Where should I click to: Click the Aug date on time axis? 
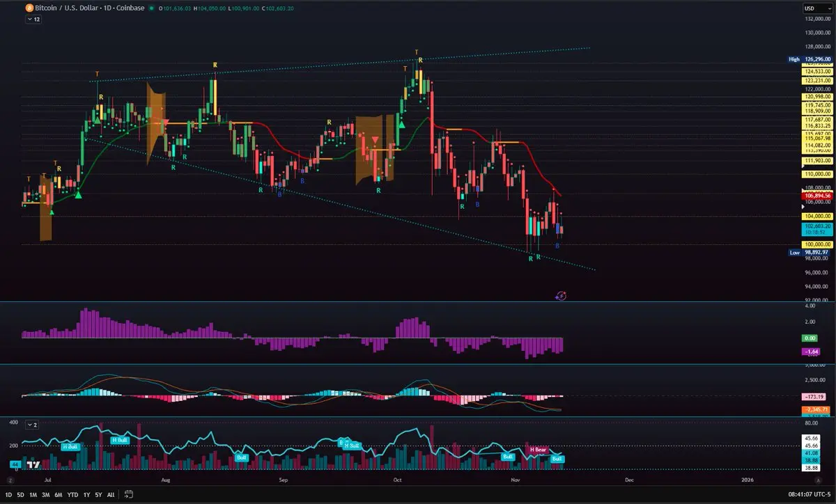(x=165, y=480)
